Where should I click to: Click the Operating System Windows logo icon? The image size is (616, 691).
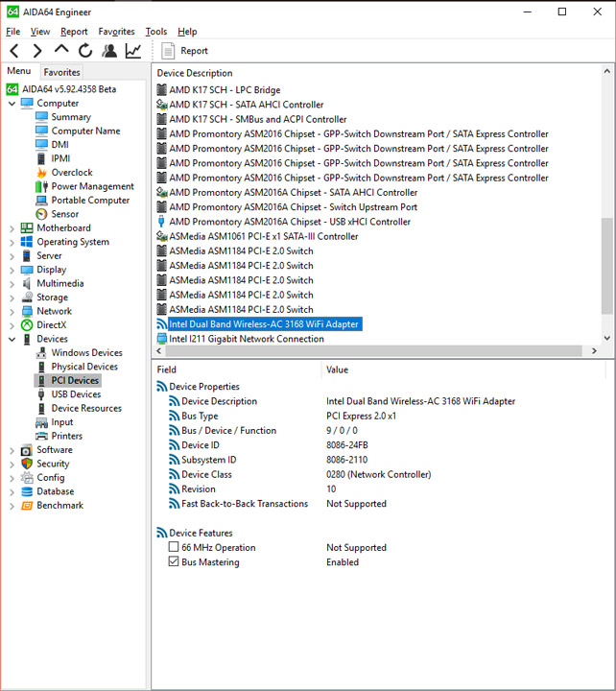tap(27, 242)
